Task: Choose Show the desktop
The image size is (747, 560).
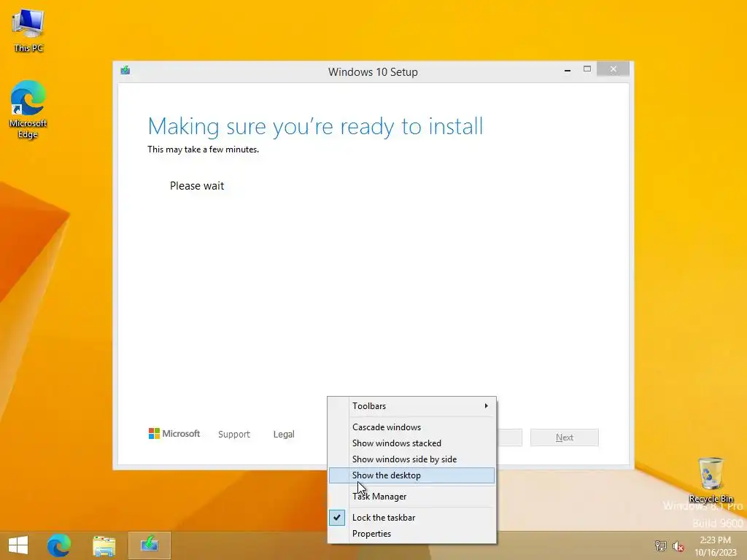Action: 411,475
